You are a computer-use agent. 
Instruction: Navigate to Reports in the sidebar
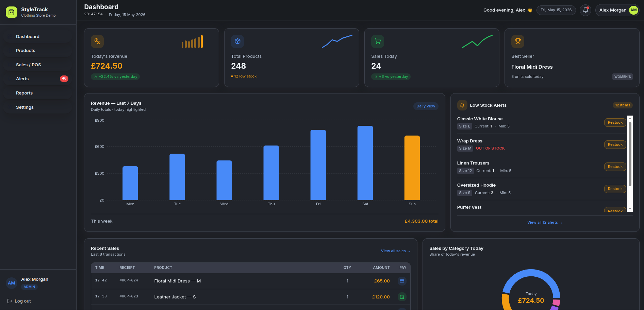click(x=38, y=93)
